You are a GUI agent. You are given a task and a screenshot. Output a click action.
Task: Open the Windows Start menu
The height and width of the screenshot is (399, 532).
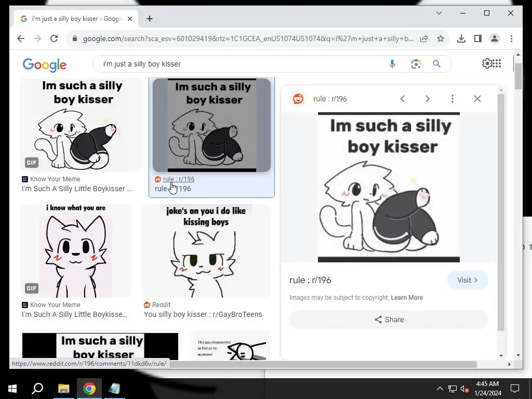[x=12, y=389]
